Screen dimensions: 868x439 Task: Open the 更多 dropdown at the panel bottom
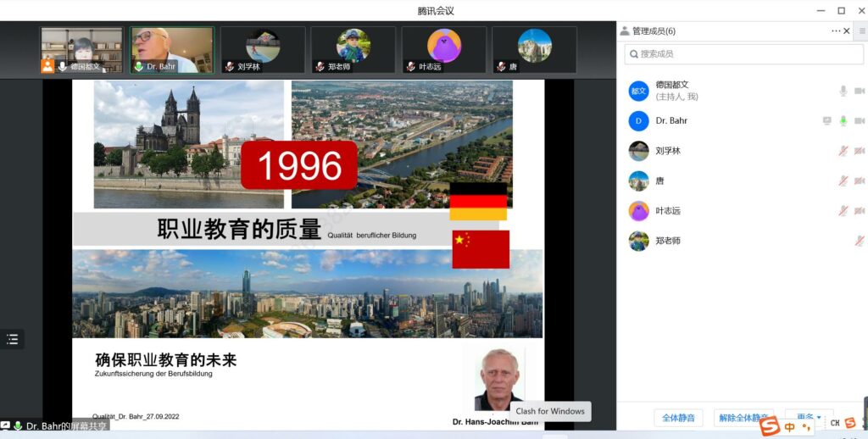[809, 418]
